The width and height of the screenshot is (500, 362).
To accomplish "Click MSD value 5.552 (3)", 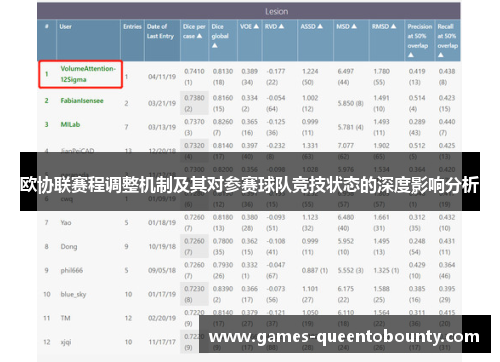I will pyautogui.click(x=350, y=270).
